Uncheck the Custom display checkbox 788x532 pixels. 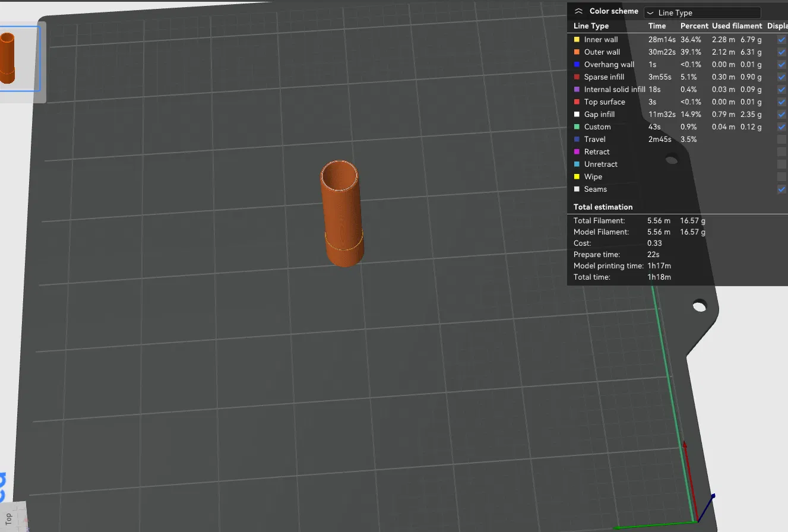click(x=782, y=127)
